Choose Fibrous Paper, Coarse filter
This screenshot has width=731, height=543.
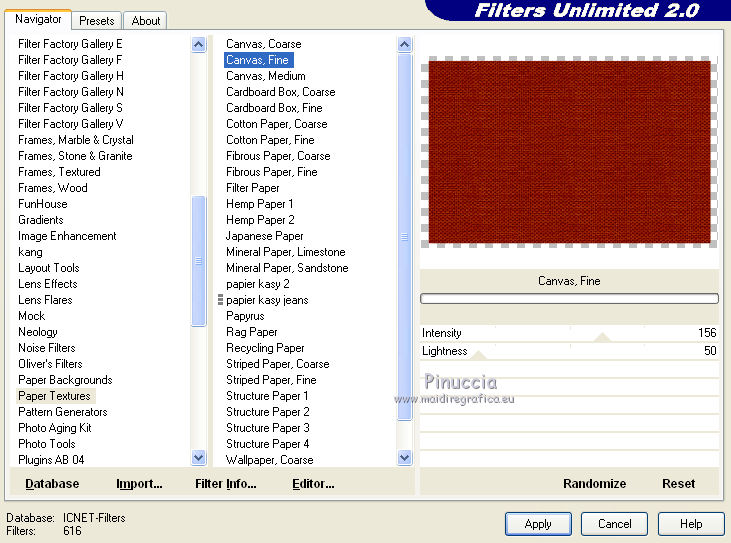click(x=278, y=156)
